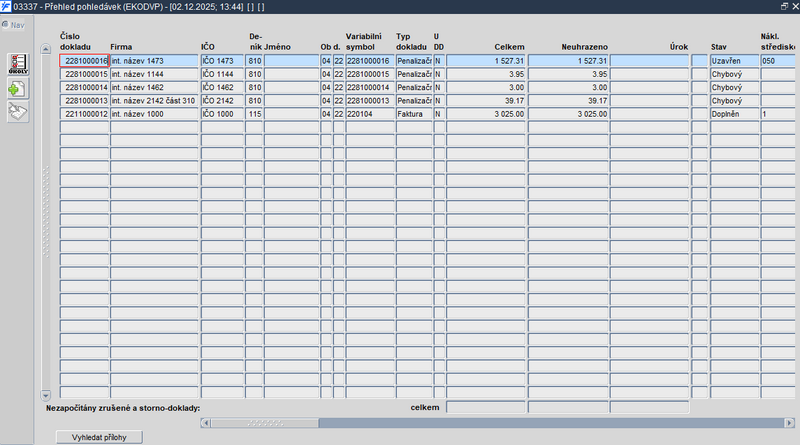Click Neuhrazeno amount 3 025.00 cell
Viewport: 800px width, 445px height.
pos(568,114)
